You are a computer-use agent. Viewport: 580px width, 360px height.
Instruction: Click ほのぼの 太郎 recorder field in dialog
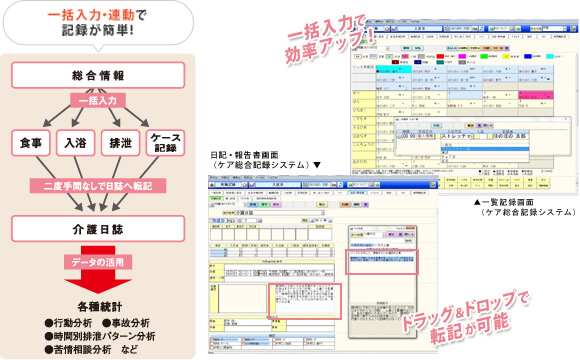511,137
